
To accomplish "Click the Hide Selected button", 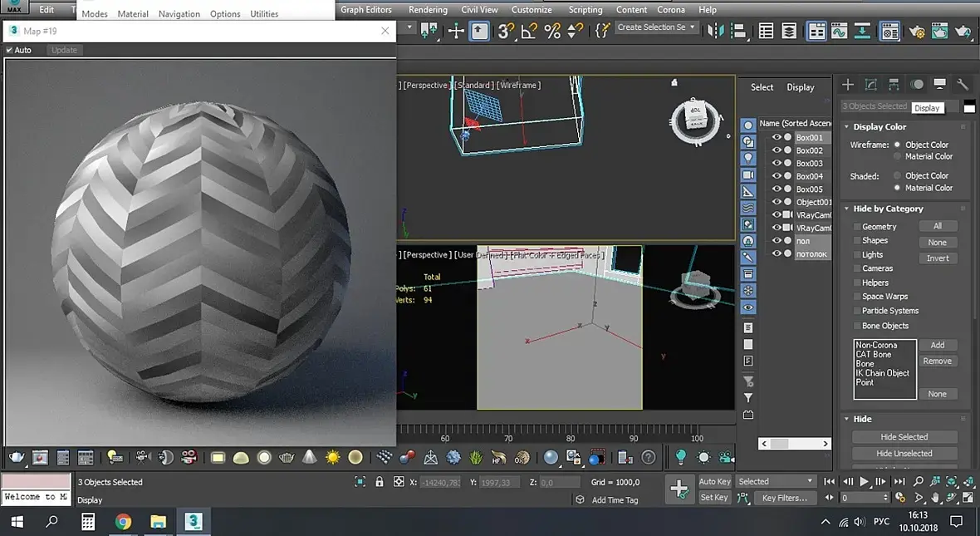I will (904, 437).
